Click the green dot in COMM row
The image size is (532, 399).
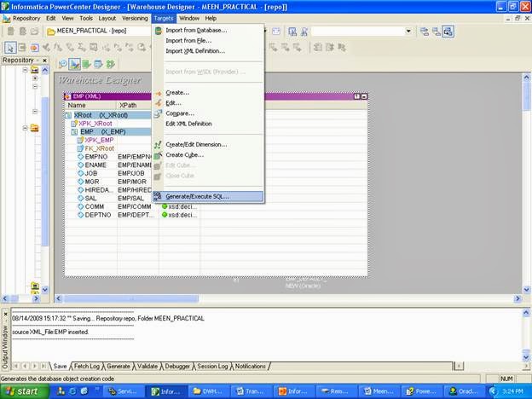point(165,206)
